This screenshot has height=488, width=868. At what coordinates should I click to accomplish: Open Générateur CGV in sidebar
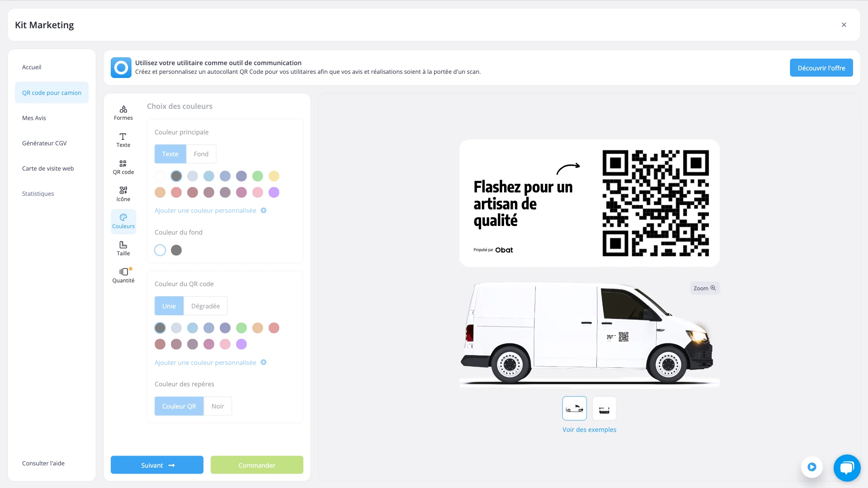pyautogui.click(x=44, y=143)
